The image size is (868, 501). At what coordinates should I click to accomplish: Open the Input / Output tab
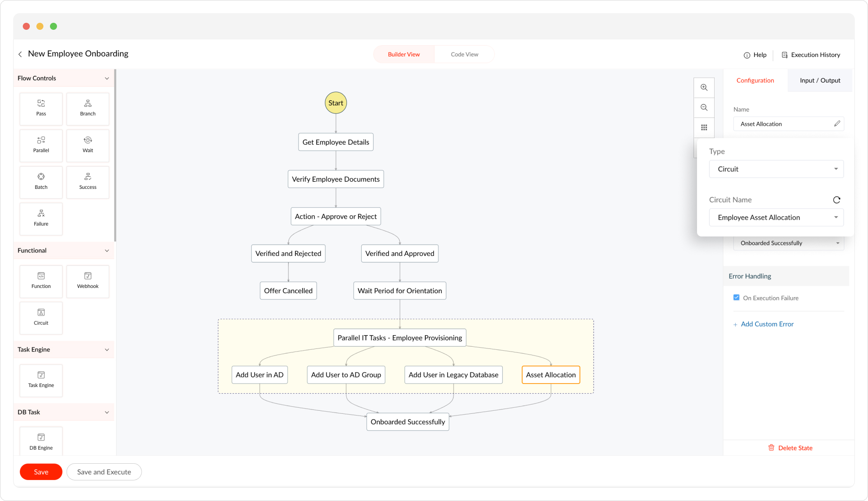819,80
